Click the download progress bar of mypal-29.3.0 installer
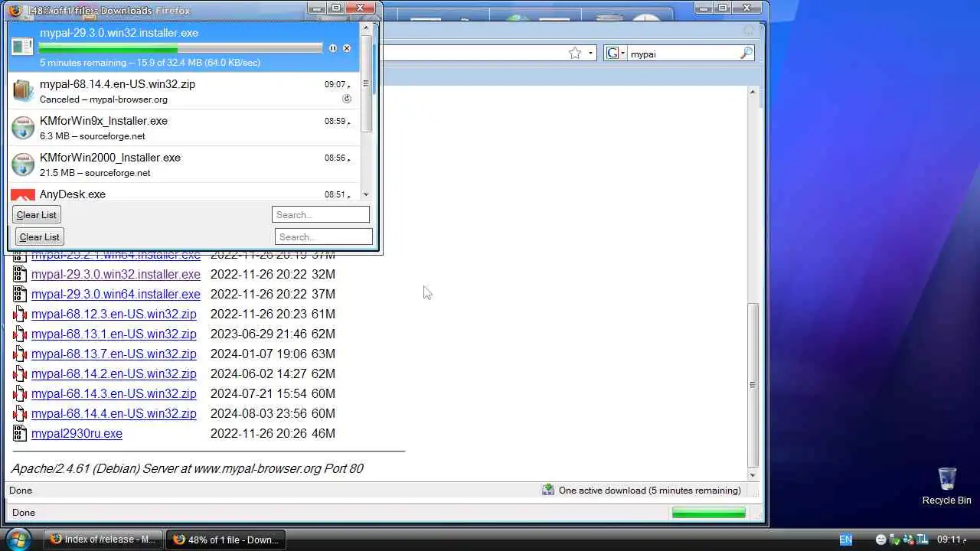Screen dimensions: 980x551 pyautogui.click(x=181, y=48)
